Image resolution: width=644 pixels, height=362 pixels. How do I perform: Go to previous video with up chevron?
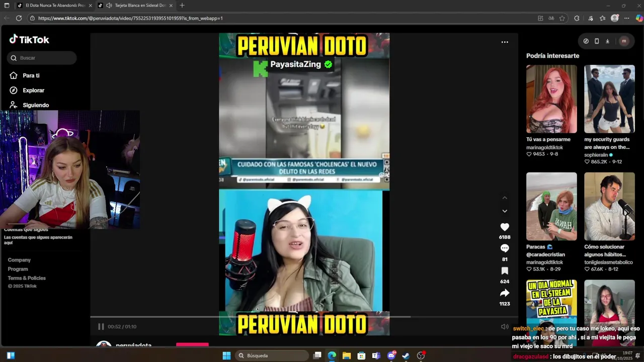505,198
